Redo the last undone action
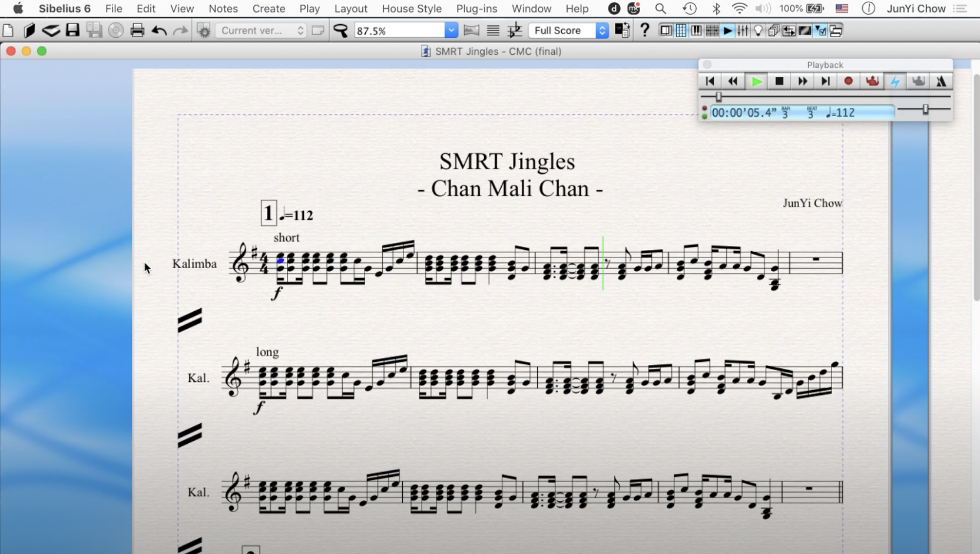The image size is (980, 554). coord(180,31)
